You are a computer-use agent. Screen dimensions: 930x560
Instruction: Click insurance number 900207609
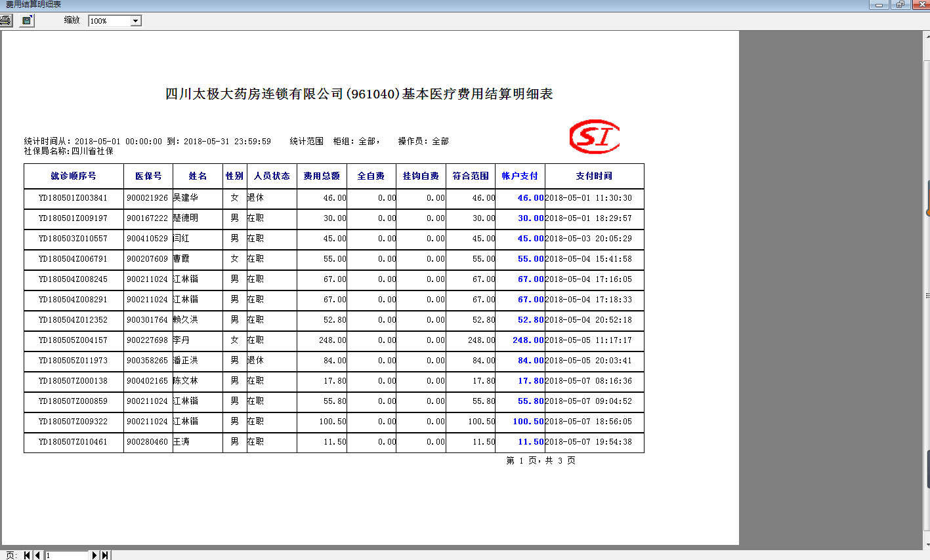pos(148,259)
